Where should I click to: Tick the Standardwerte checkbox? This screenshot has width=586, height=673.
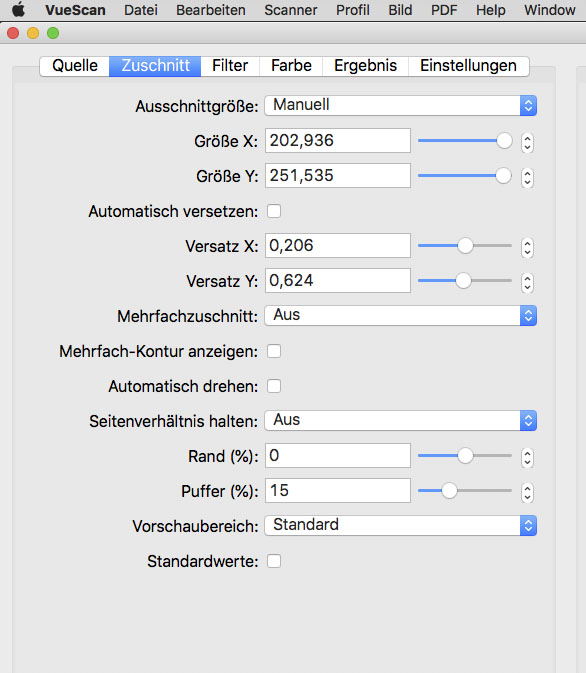[274, 561]
